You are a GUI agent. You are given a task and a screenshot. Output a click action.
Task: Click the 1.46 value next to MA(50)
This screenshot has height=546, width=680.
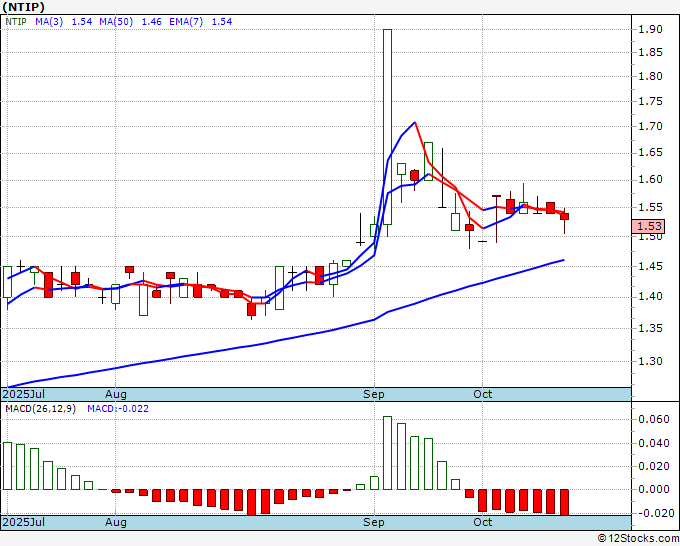(x=151, y=22)
